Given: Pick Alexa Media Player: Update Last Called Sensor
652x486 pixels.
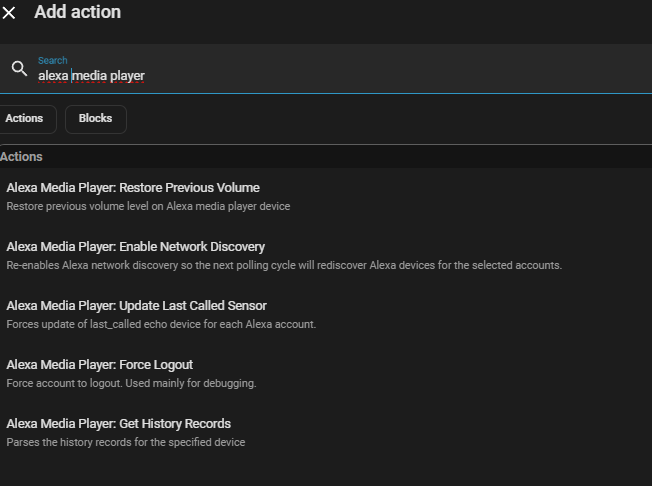Looking at the screenshot, I should click(x=136, y=306).
